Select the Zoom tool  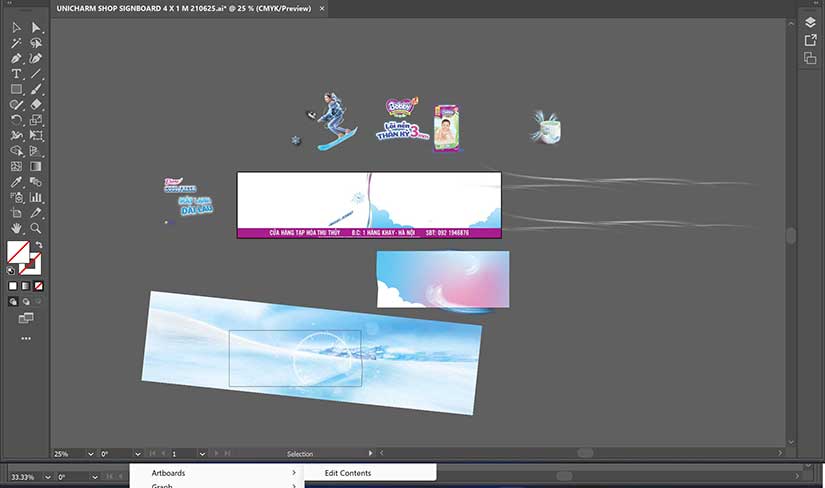pos(35,228)
